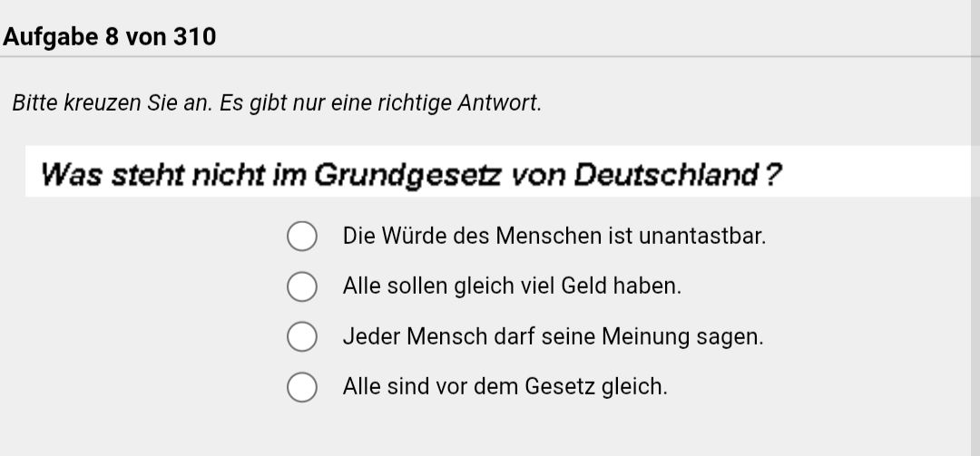The image size is (980, 456).
Task: Click the answer text "Alle sollen gleich viel Geld haben."
Action: click(x=511, y=286)
